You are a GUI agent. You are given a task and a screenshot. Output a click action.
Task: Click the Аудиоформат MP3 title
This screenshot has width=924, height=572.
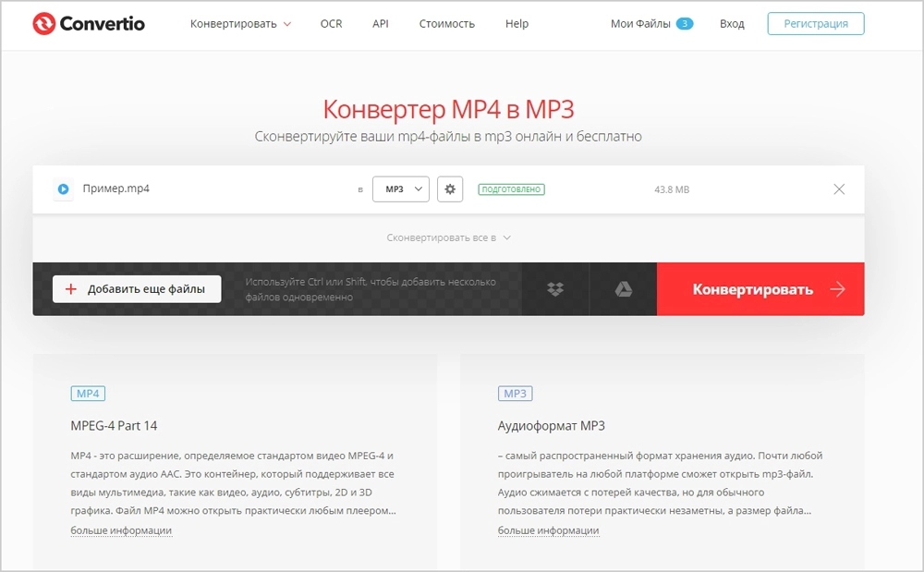(551, 425)
